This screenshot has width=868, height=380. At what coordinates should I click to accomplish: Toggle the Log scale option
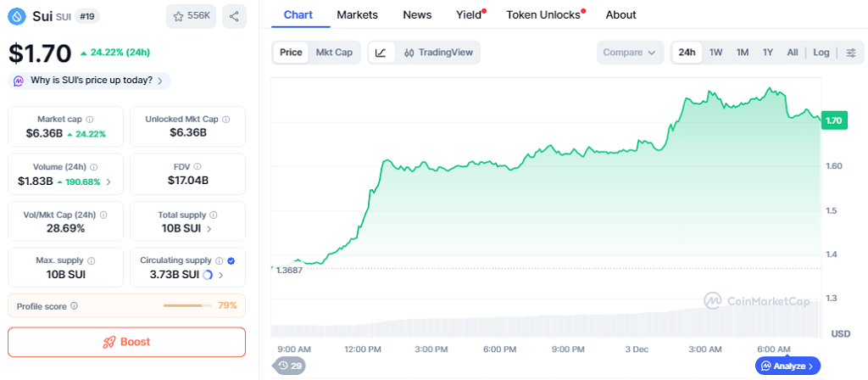(x=821, y=53)
